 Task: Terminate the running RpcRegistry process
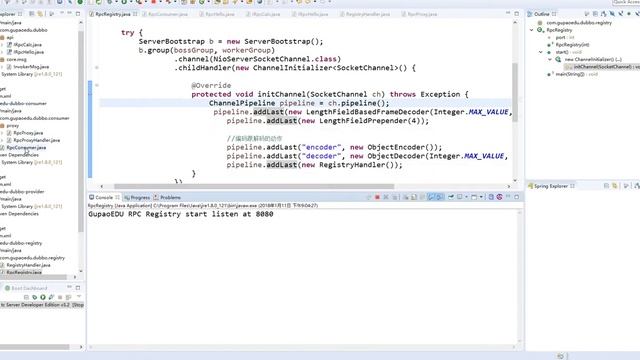pyautogui.click(x=377, y=197)
